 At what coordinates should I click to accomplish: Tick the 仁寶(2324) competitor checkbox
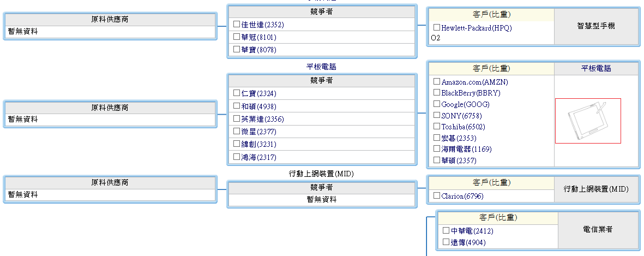tap(237, 93)
